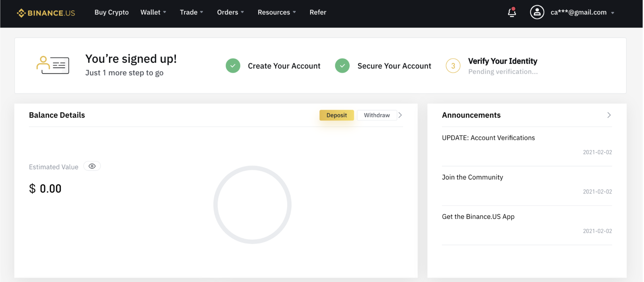Image resolution: width=644 pixels, height=282 pixels.
Task: Click the Pending verification... status text
Action: [x=503, y=72]
